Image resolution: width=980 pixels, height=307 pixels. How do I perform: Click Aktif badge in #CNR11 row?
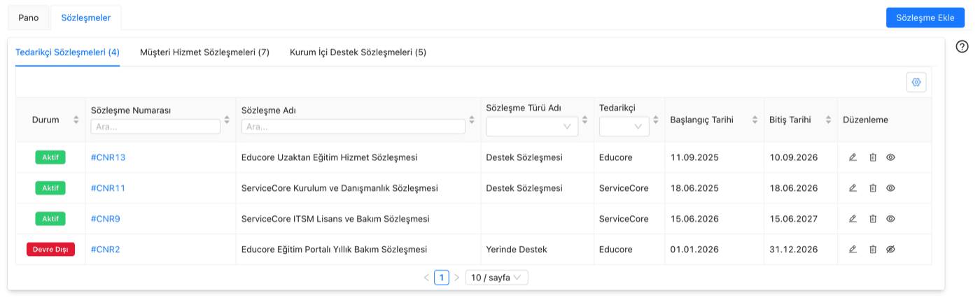click(x=50, y=188)
